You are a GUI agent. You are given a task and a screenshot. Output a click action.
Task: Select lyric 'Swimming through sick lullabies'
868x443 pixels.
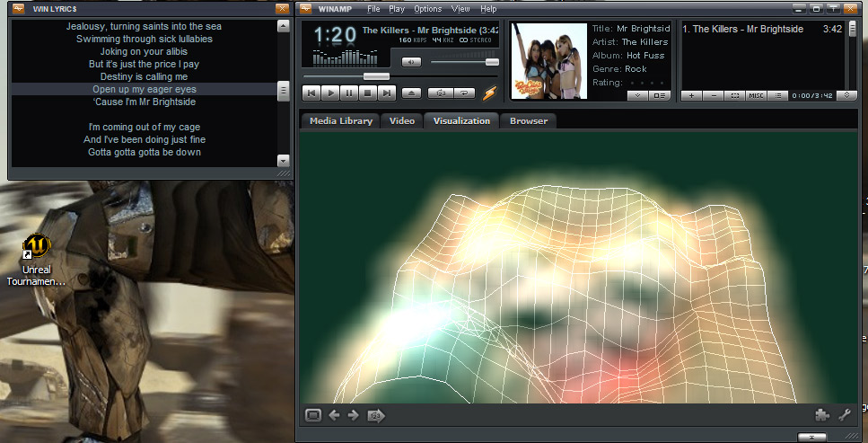145,39
